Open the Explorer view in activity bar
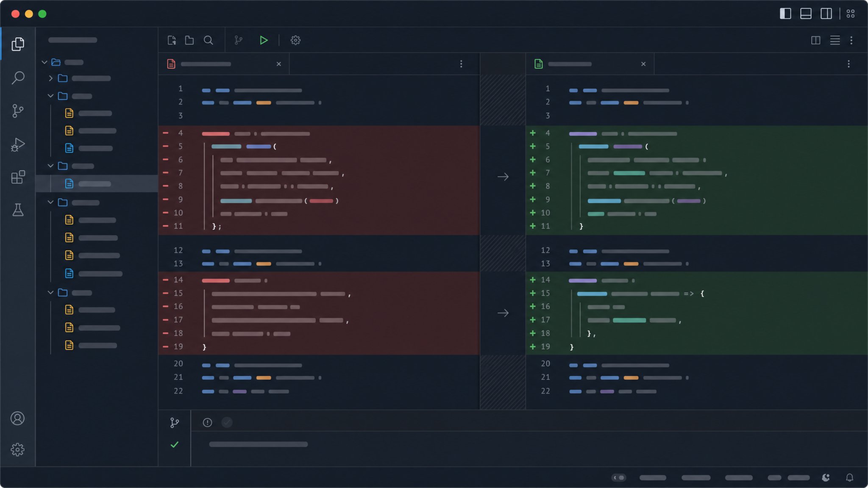 click(x=18, y=44)
